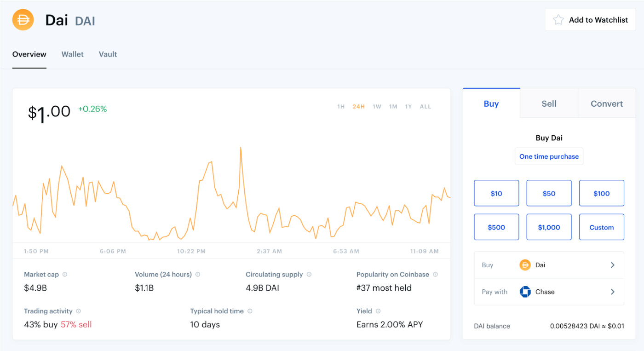Set chart range to 1M

tap(393, 107)
